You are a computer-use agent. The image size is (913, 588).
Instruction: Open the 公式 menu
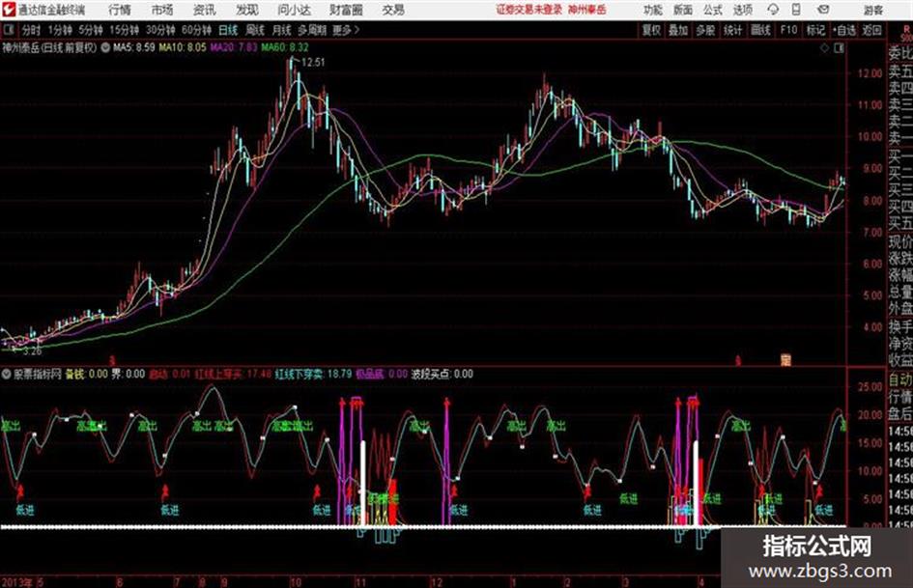point(713,10)
